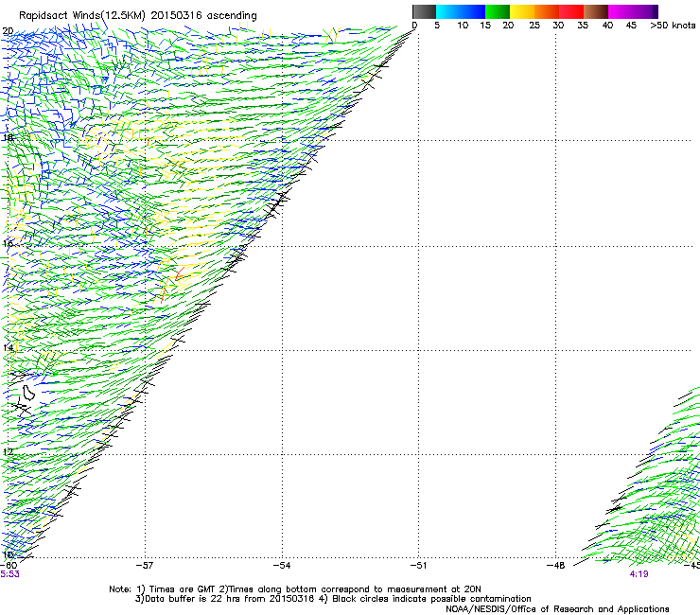Click the green 15-20 knots color band

click(x=498, y=11)
